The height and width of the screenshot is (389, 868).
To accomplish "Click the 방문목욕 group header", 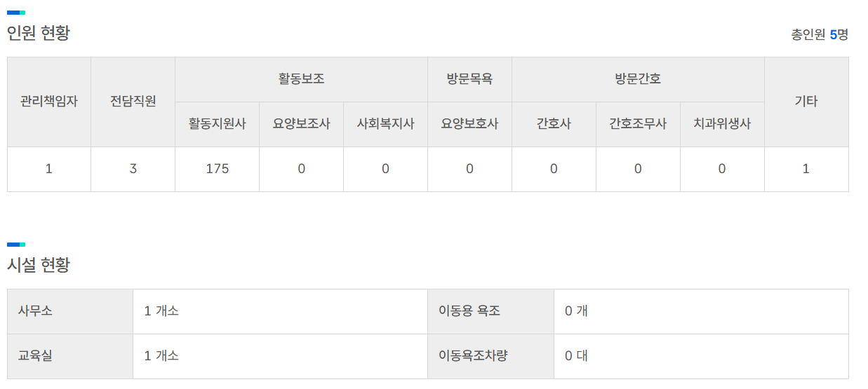I will (x=469, y=79).
